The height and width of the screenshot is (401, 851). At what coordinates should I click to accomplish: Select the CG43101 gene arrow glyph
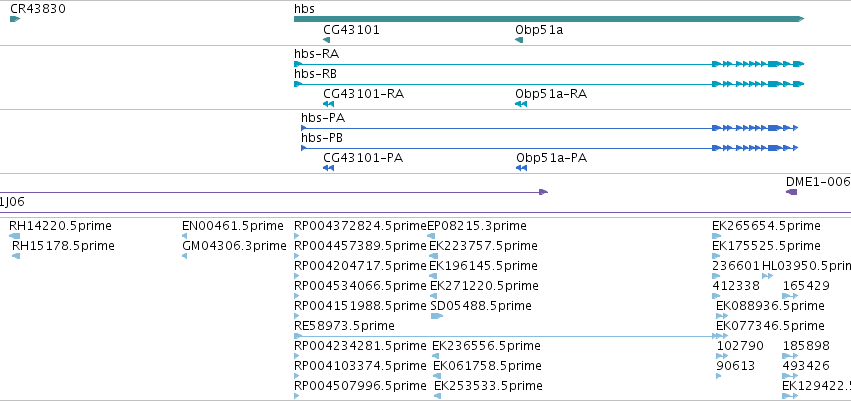pos(326,40)
